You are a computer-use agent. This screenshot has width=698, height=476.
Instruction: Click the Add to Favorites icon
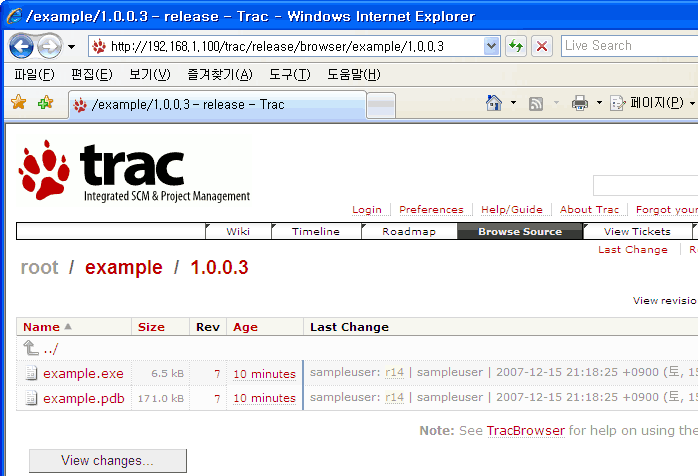(45, 103)
